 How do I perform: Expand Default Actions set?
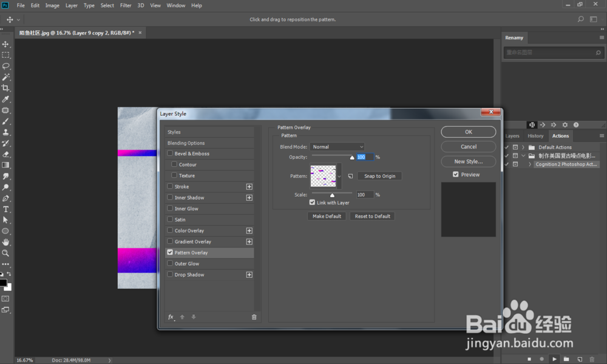click(523, 147)
